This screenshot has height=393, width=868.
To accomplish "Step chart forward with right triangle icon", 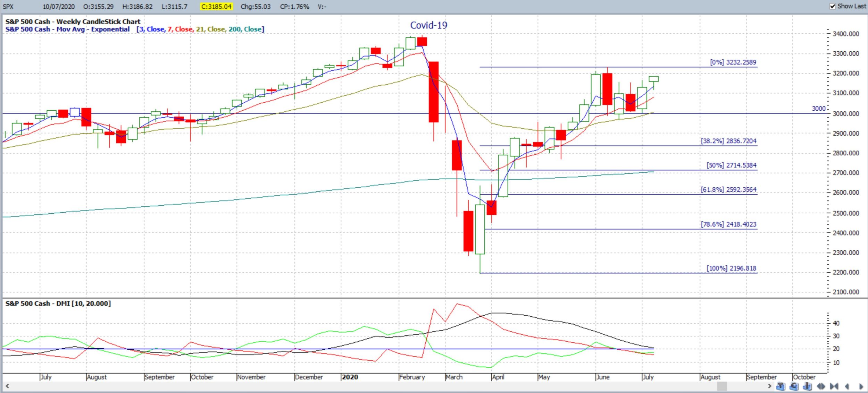I will point(861,386).
